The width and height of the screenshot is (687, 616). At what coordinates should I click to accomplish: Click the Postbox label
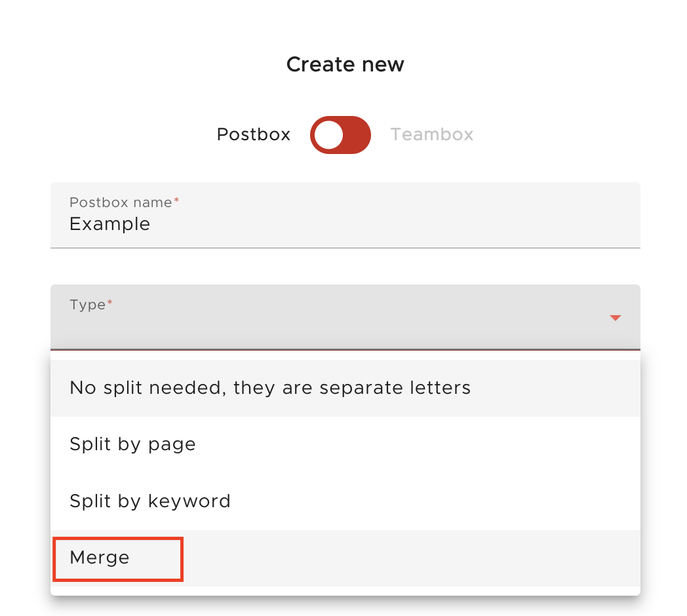(253, 135)
